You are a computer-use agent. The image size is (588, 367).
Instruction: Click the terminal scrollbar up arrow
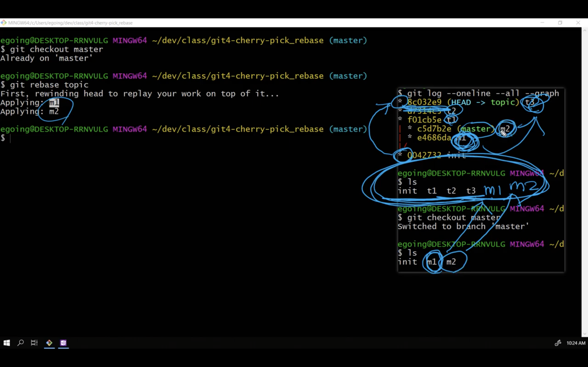click(x=585, y=31)
